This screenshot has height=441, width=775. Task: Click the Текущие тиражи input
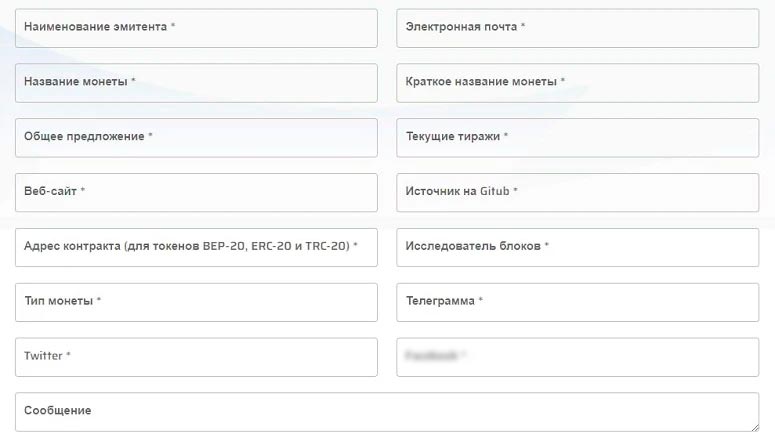point(577,138)
